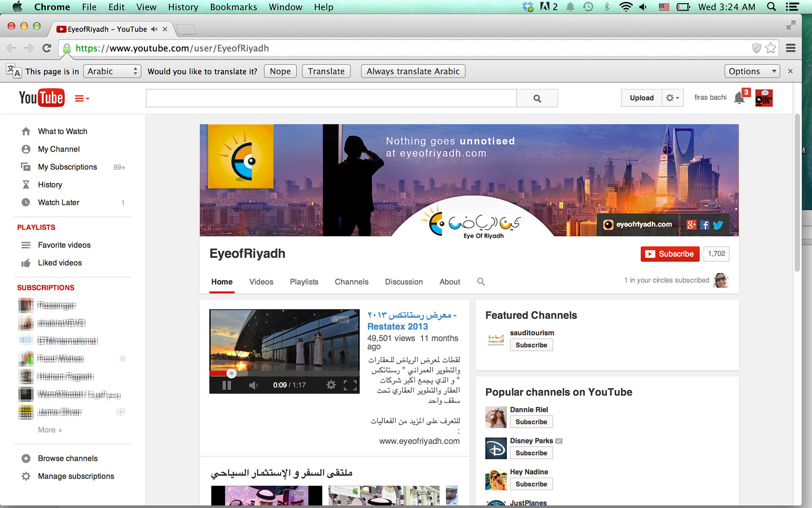
Task: Click in the YouTube search field
Action: [x=331, y=98]
